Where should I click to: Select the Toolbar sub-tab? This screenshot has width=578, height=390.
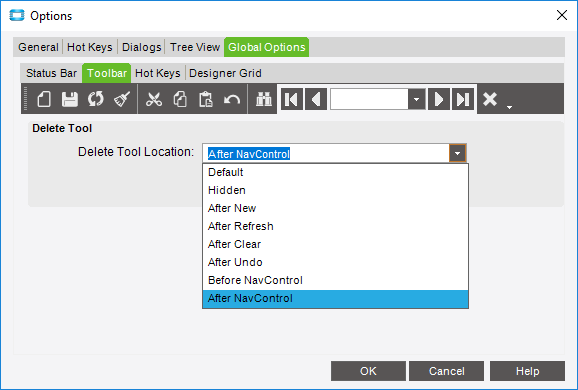107,73
